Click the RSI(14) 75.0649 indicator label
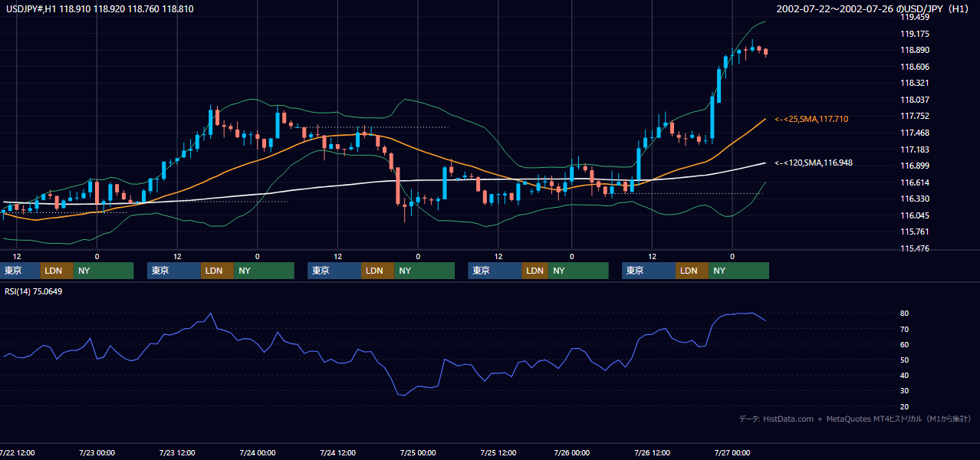The height and width of the screenshot is (460, 980). pos(34,291)
